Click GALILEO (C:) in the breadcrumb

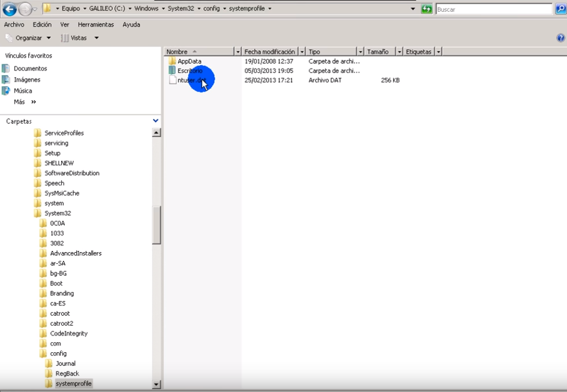pos(107,8)
